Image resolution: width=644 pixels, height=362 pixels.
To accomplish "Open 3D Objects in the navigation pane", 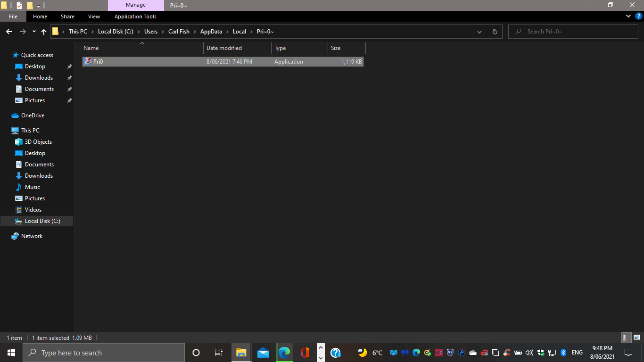I will coord(38,142).
